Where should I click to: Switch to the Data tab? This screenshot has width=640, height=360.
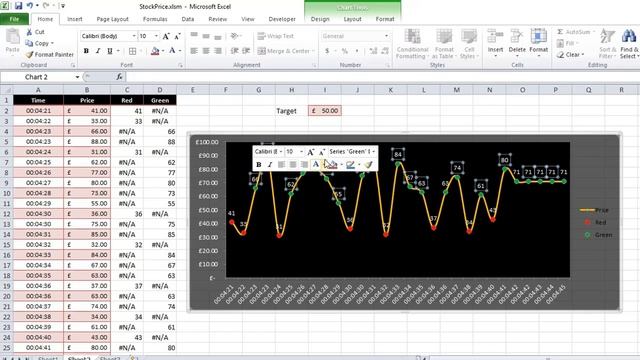(188, 19)
